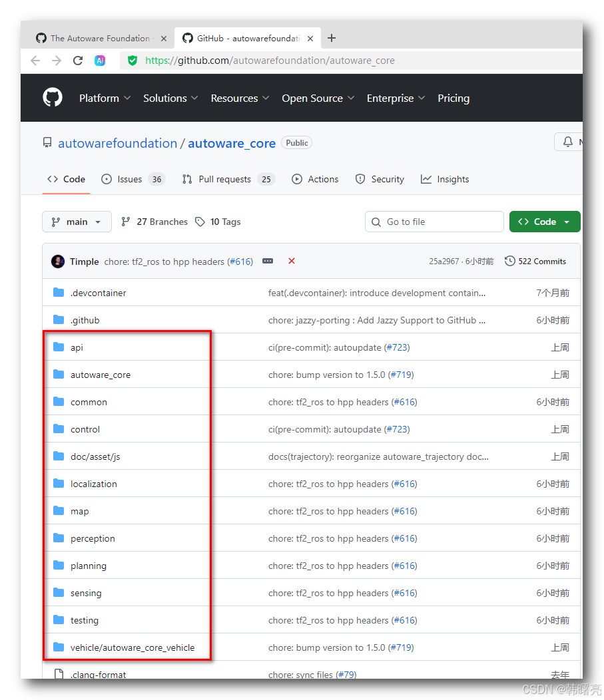Open a new browser tab with the plus
The image size is (604, 700).
pyautogui.click(x=332, y=38)
